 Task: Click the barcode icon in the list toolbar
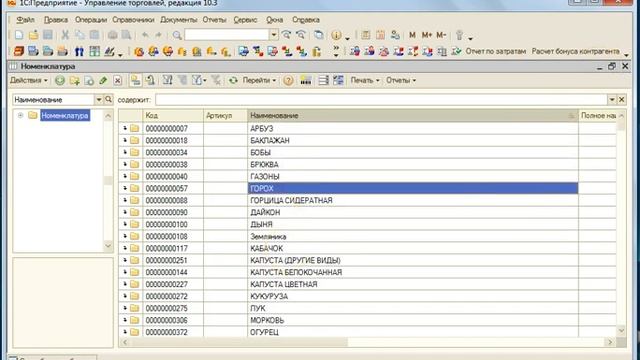(x=306, y=80)
